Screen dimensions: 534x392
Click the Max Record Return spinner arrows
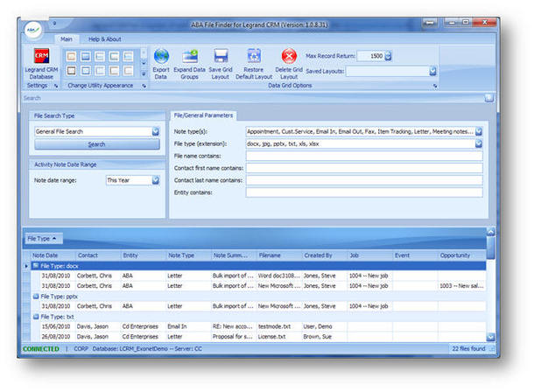(388, 56)
